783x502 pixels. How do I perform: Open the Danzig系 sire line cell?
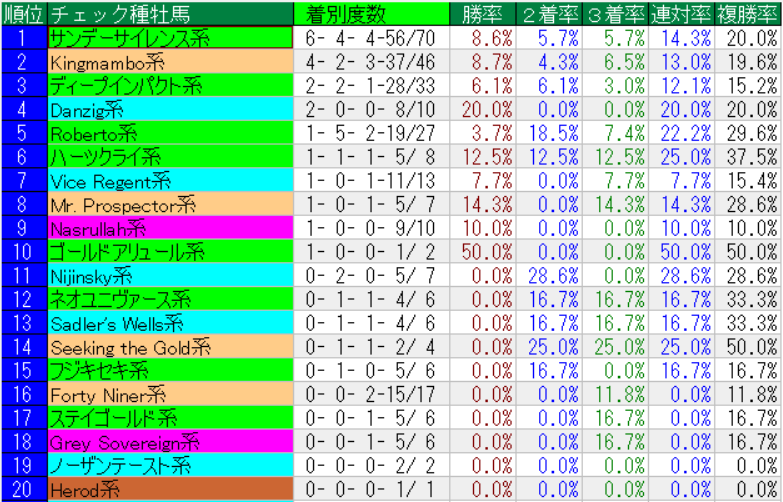(x=170, y=109)
